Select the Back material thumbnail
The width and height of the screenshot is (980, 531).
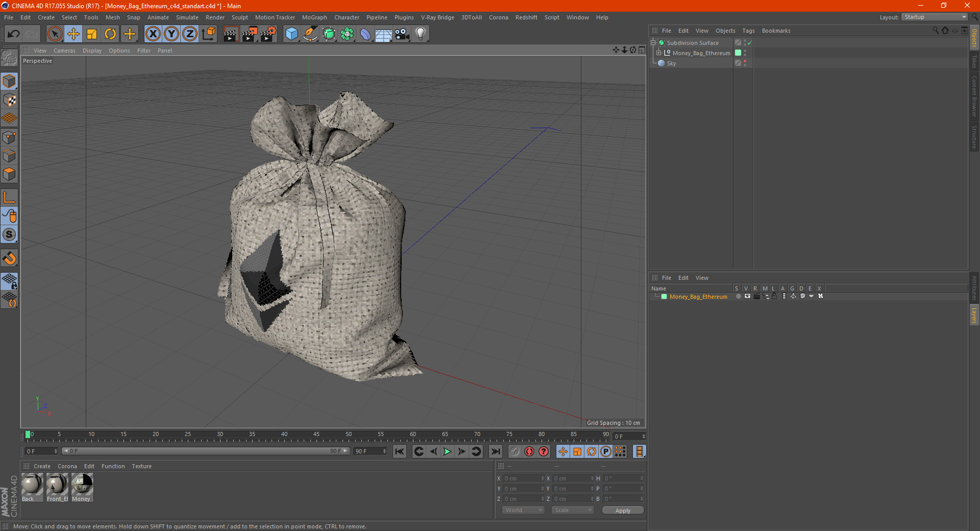click(32, 487)
